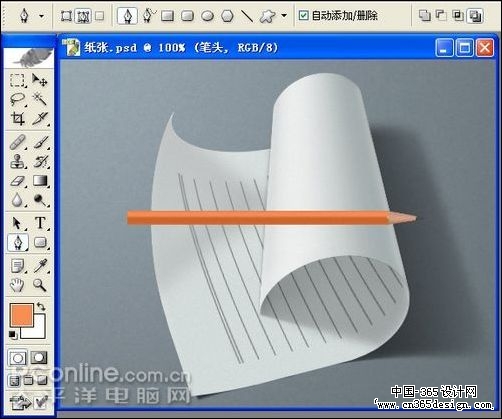
Task: Select the Freeform Pen tool option
Action: pyautogui.click(x=148, y=16)
